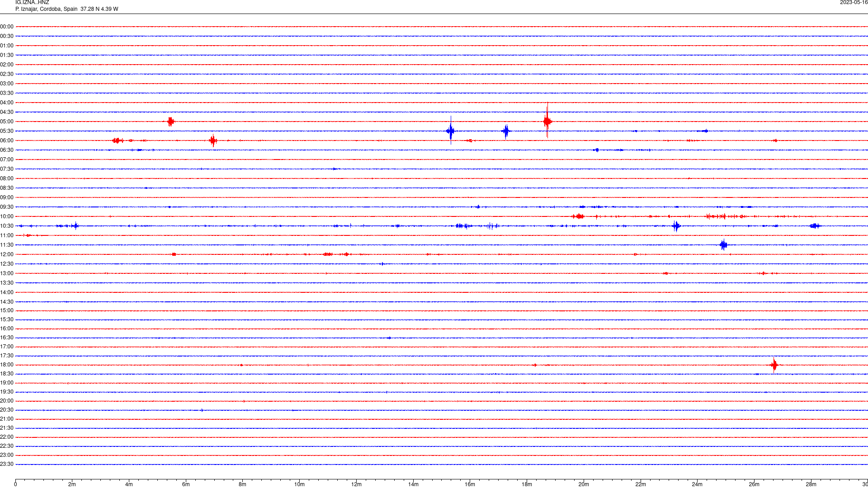Click the 8m tick label on time axis
Screen dimensions: 868x488
point(243,484)
